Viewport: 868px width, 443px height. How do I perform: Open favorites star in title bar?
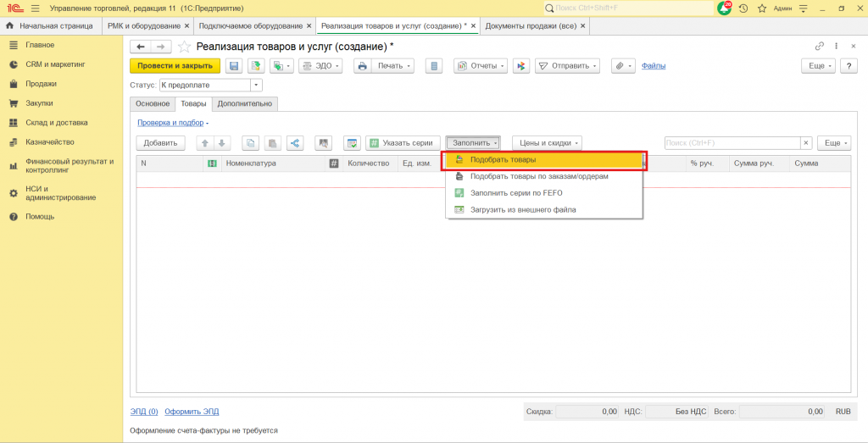pos(762,8)
